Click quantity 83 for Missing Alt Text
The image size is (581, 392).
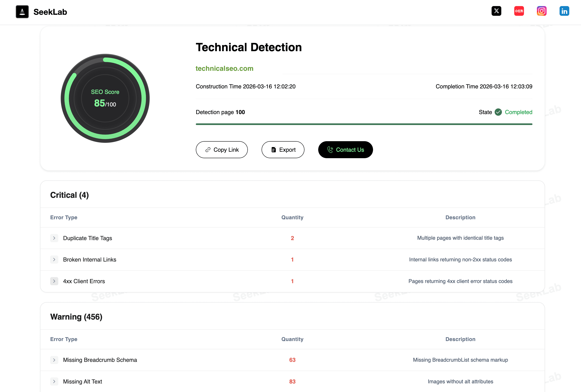click(x=292, y=381)
